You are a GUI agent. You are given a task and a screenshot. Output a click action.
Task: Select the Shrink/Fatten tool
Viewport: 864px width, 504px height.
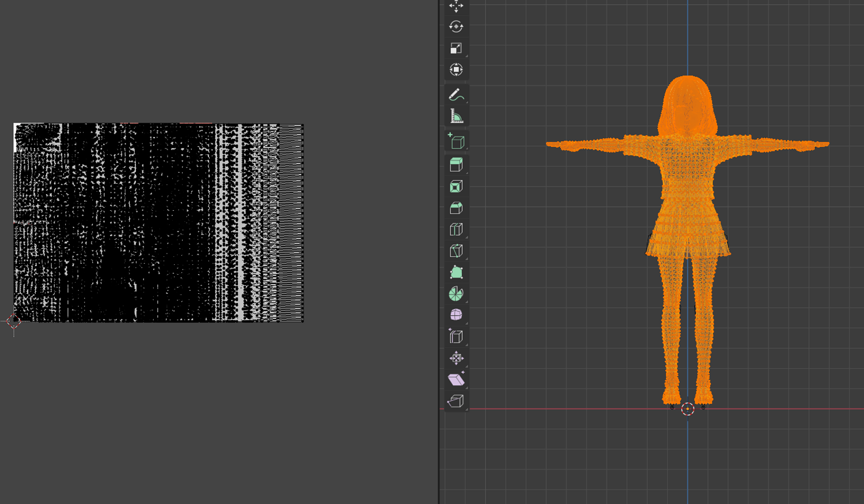(x=456, y=358)
